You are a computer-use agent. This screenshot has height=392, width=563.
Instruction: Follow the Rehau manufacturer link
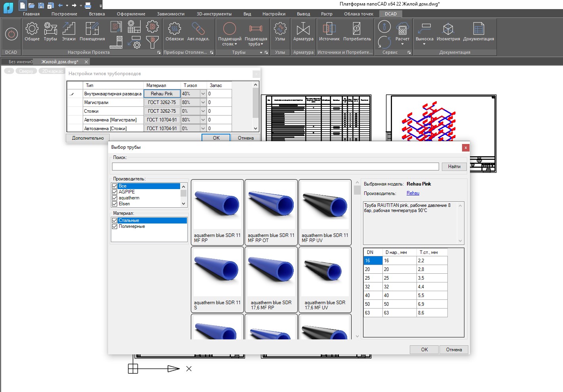(413, 193)
